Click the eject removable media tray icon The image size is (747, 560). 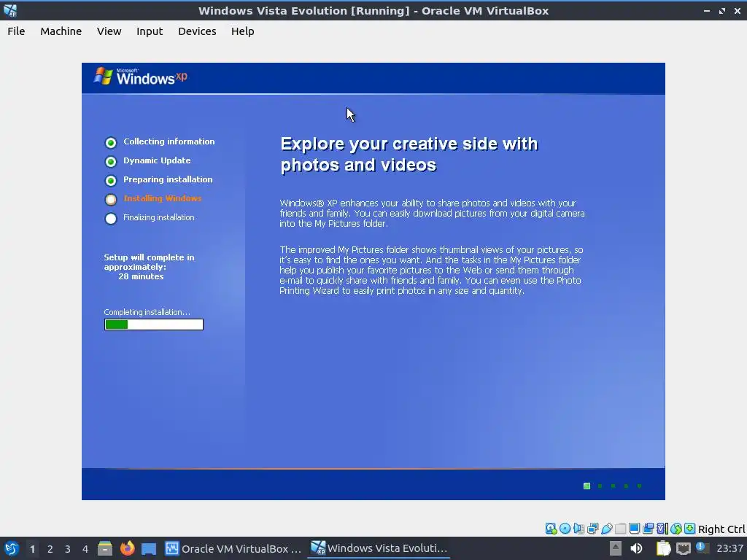[616, 548]
